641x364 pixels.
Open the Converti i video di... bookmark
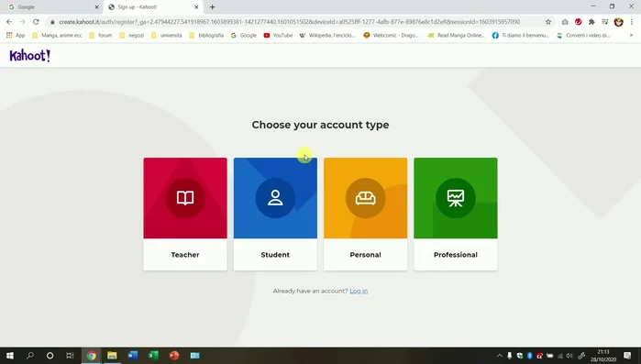[584, 36]
